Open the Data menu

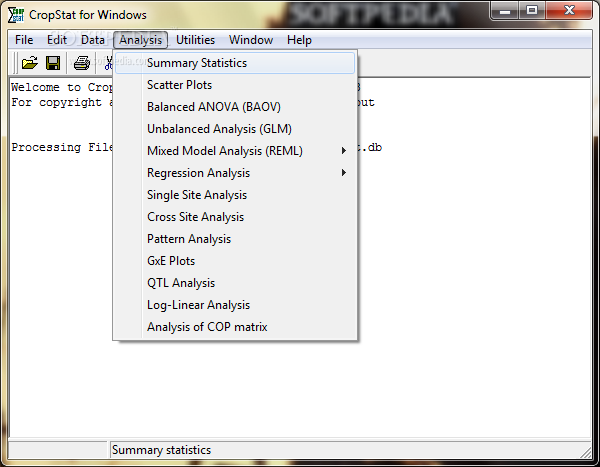click(x=93, y=40)
